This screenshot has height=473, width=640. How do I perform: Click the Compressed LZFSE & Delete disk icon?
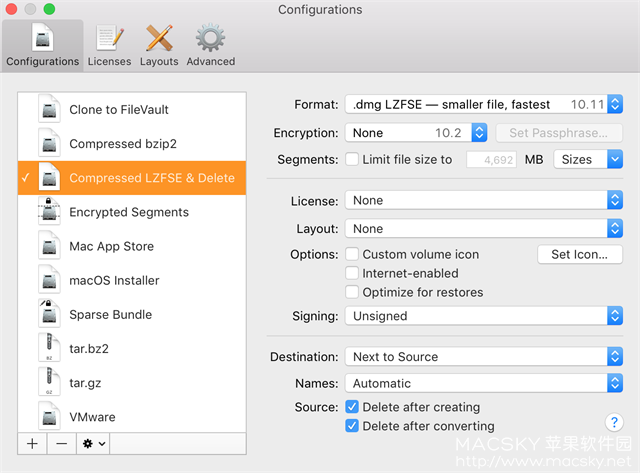point(49,178)
